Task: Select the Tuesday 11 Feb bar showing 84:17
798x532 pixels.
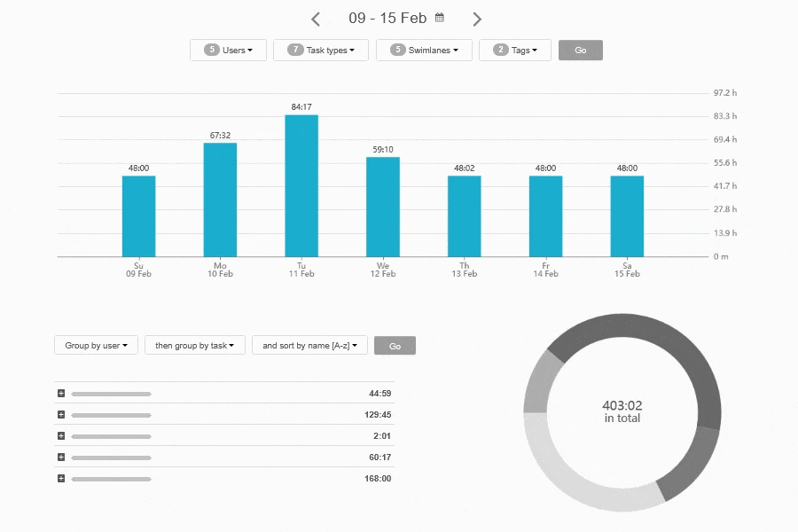Action: tap(301, 186)
